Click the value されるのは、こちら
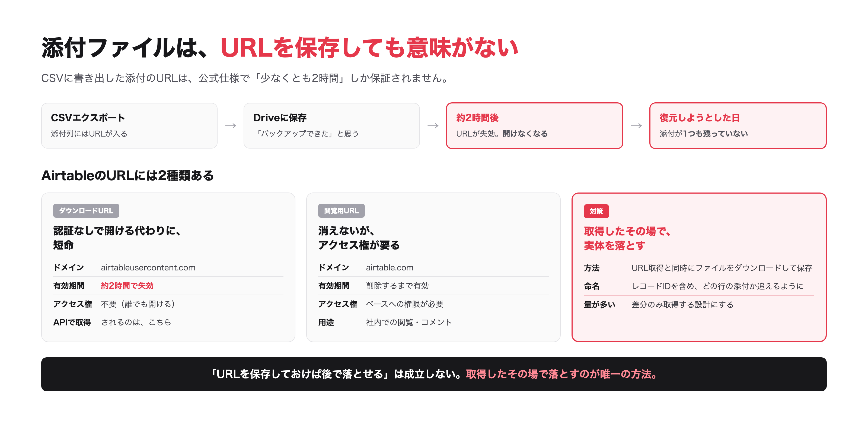This screenshot has width=868, height=429. [x=136, y=322]
